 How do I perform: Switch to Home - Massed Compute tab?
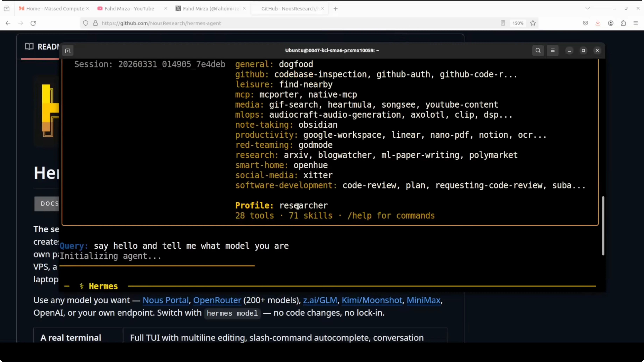[55, 9]
